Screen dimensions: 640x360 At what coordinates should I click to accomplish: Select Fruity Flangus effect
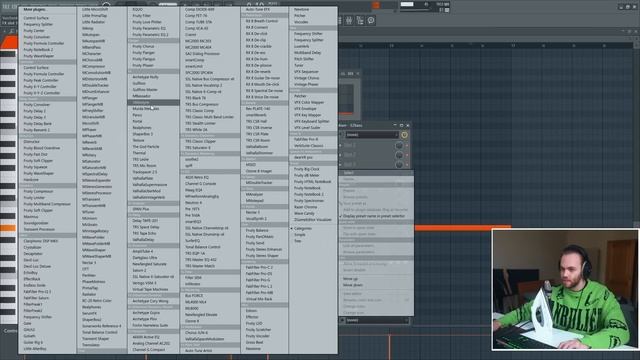pyautogui.click(x=144, y=59)
